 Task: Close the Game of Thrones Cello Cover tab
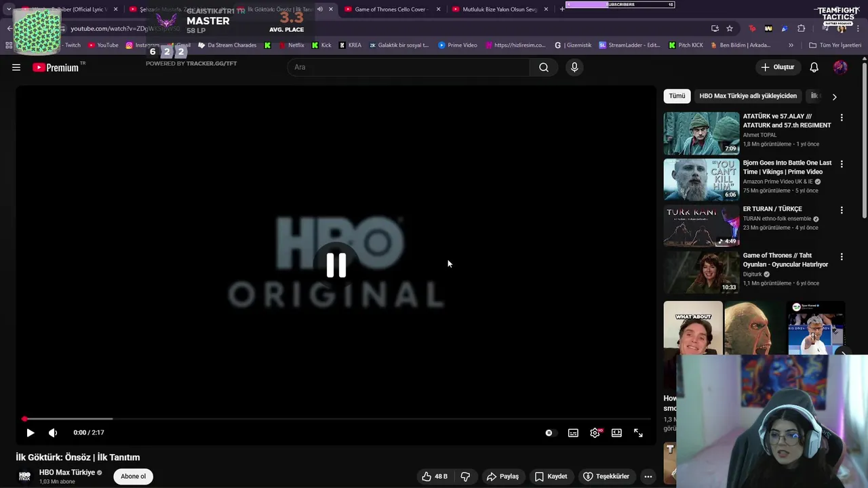tap(438, 9)
